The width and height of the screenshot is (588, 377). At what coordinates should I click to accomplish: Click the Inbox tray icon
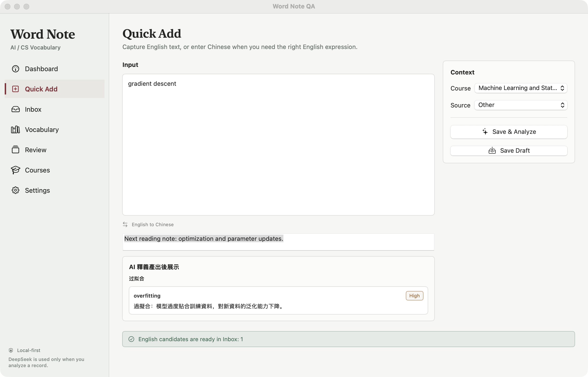pyautogui.click(x=15, y=109)
